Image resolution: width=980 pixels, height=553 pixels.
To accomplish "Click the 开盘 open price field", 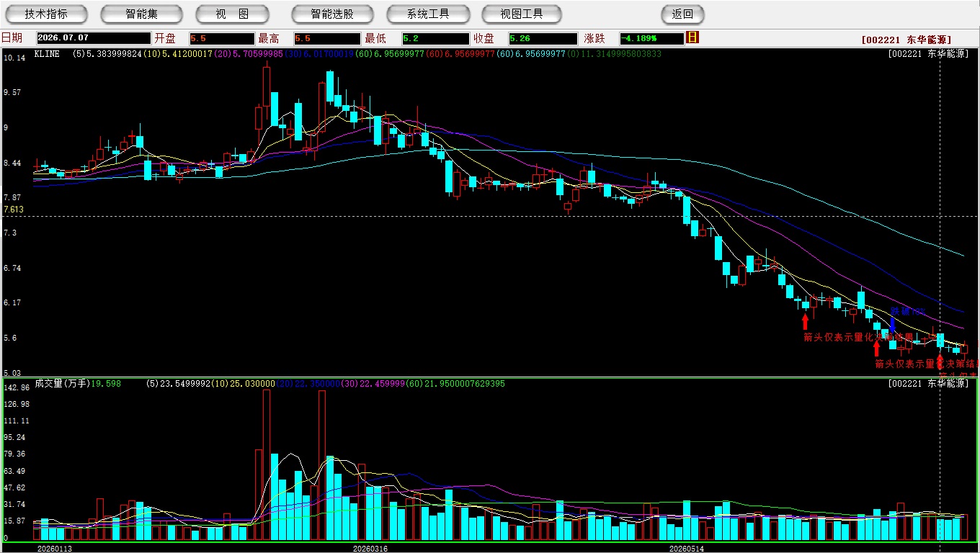I will (x=222, y=38).
